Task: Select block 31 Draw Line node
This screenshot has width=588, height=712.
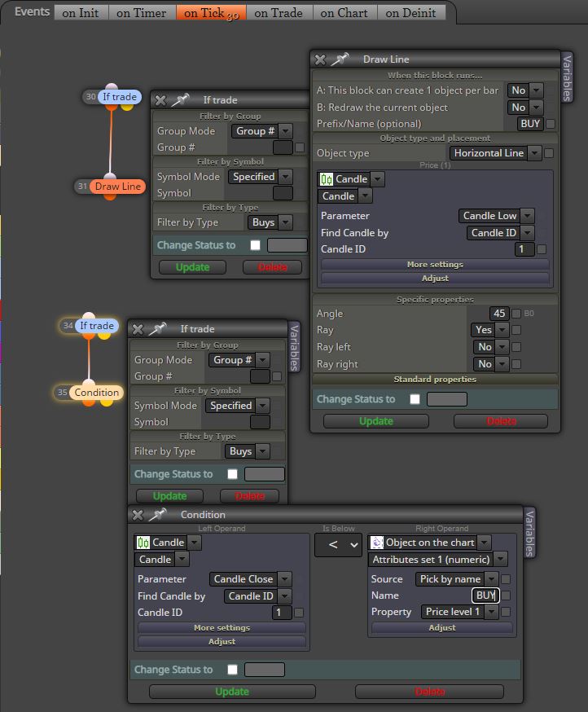Action: [117, 187]
